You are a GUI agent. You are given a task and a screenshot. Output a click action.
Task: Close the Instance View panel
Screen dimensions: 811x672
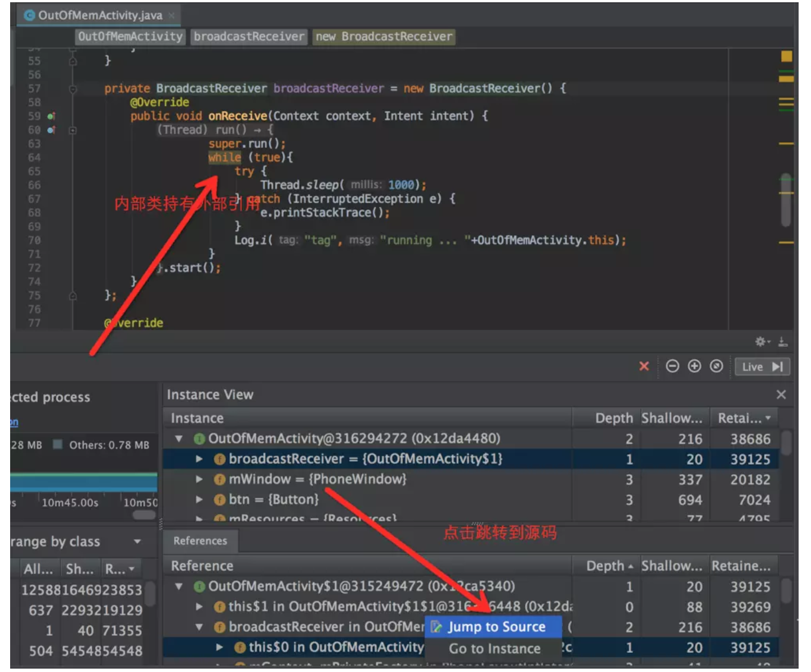click(x=782, y=395)
